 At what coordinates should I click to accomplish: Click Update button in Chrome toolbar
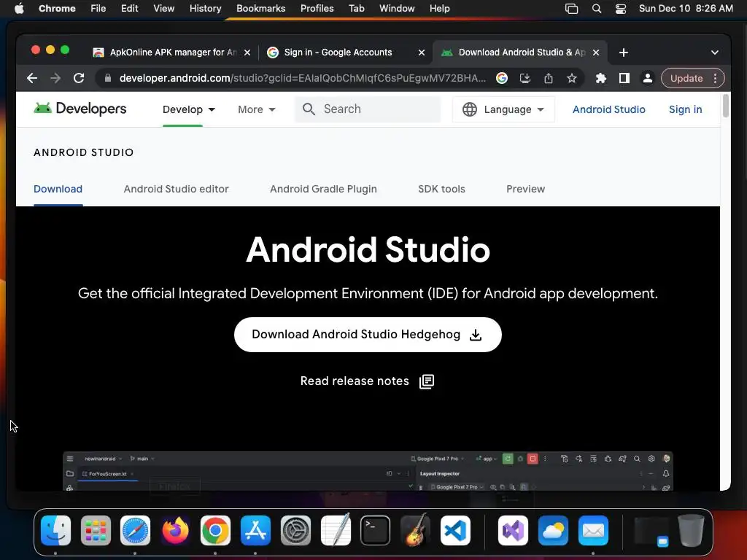click(686, 78)
